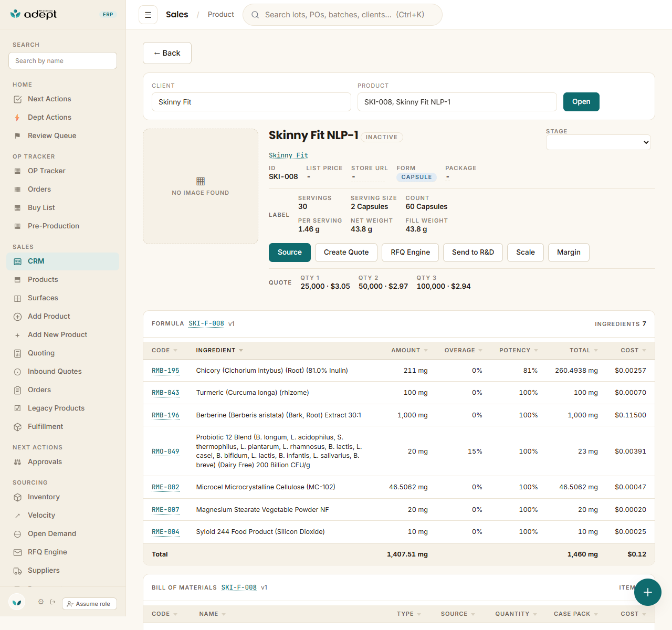Open the SKI-F-008 link in Bill of Materials
Viewport: 672px width, 630px height.
click(x=239, y=588)
